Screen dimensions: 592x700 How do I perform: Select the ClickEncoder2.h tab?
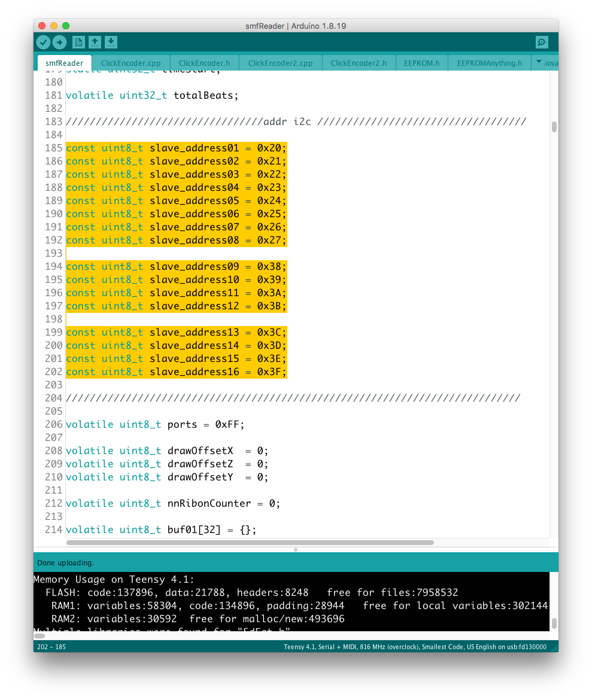359,63
